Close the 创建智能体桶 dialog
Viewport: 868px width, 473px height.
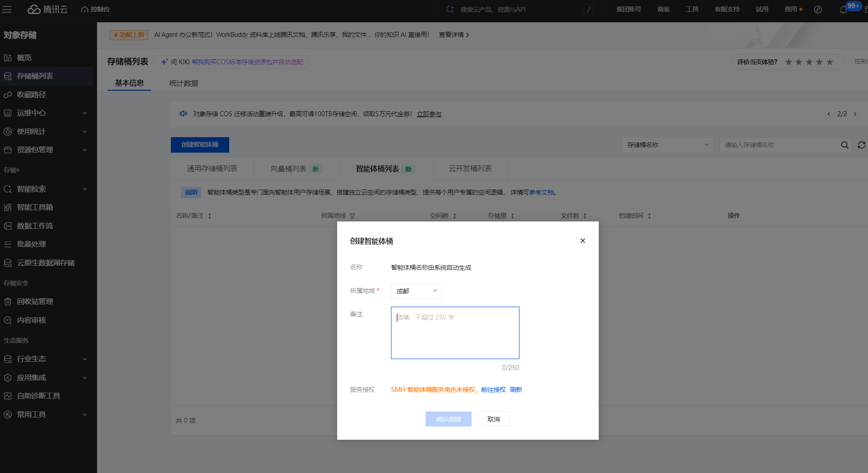[x=583, y=241]
